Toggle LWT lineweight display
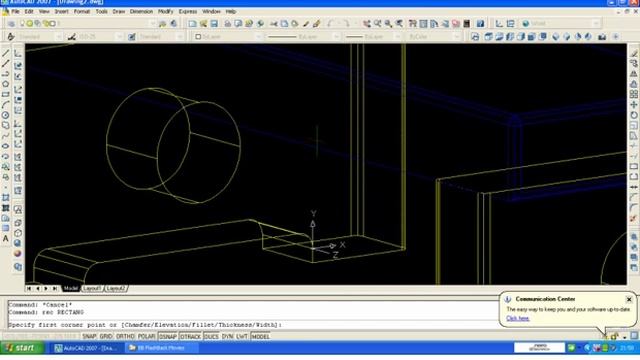This screenshot has height=360, width=640. [242, 337]
